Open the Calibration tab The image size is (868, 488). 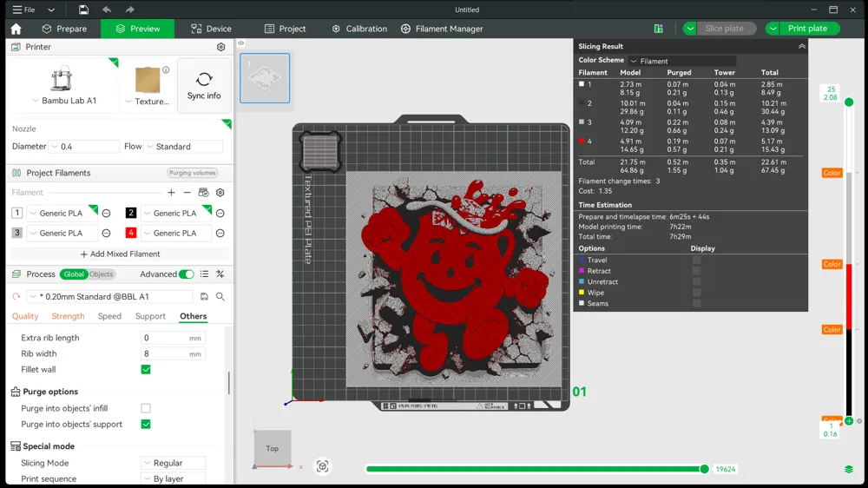click(x=359, y=29)
